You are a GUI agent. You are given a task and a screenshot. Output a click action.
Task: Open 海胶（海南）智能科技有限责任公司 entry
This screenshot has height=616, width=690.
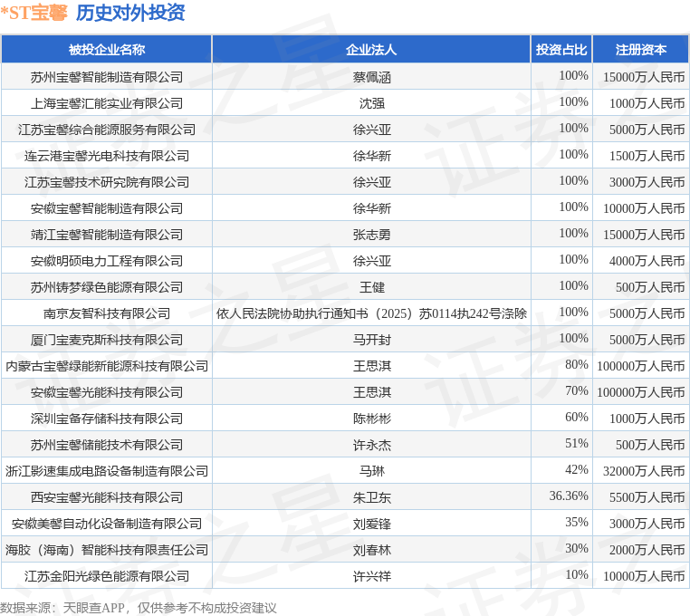(x=107, y=550)
